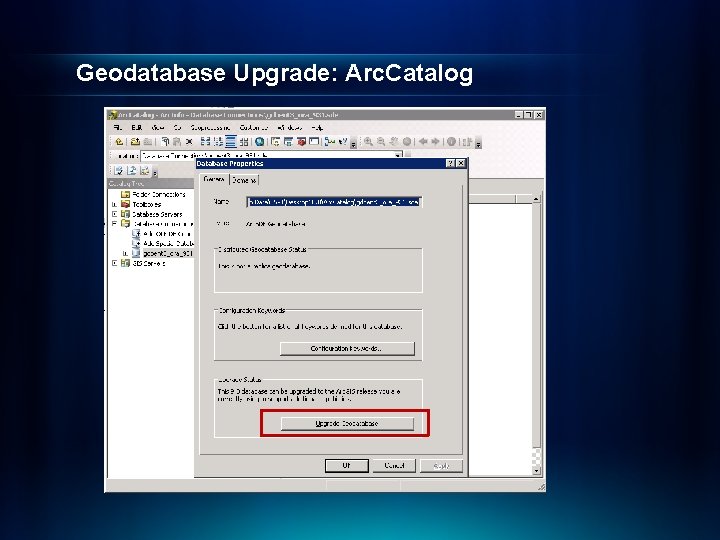Select Folder Connections in the Catalog Tree

159,194
